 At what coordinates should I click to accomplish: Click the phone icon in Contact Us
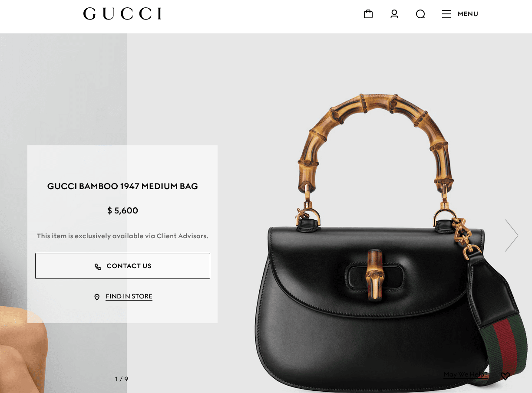[98, 266]
